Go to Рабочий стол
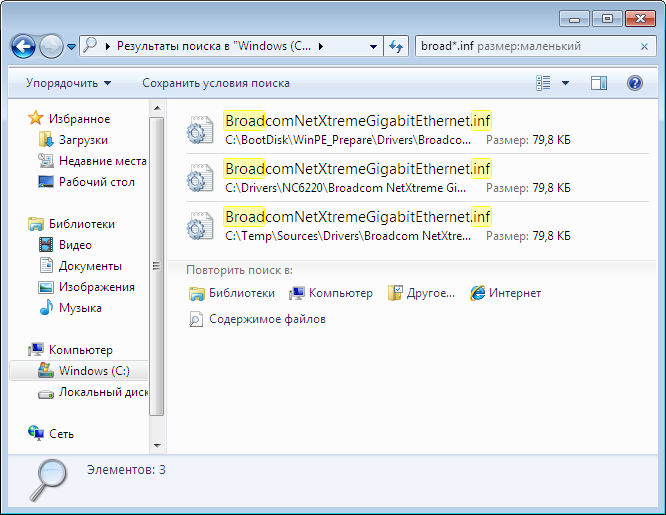Image resolution: width=666 pixels, height=515 pixels. point(97,182)
